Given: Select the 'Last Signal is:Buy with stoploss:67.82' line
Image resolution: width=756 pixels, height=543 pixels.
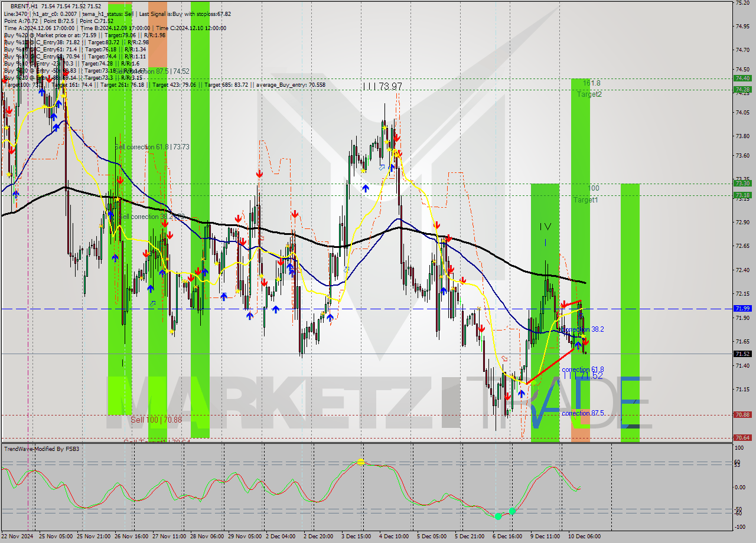Looking at the screenshot, I should [x=185, y=14].
